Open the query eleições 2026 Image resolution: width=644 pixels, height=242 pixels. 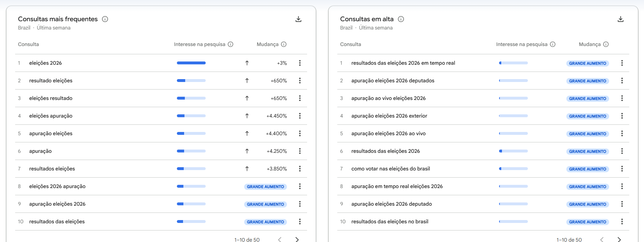[x=45, y=63]
